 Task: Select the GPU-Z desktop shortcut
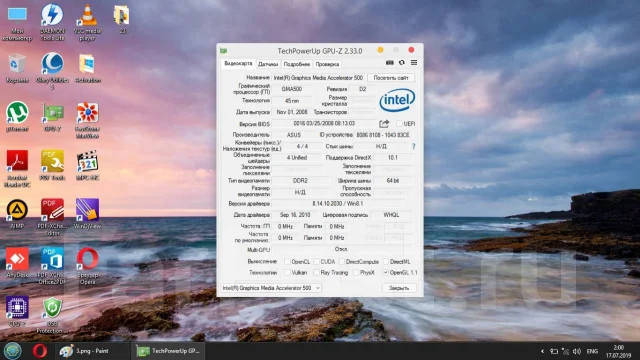pos(53,117)
